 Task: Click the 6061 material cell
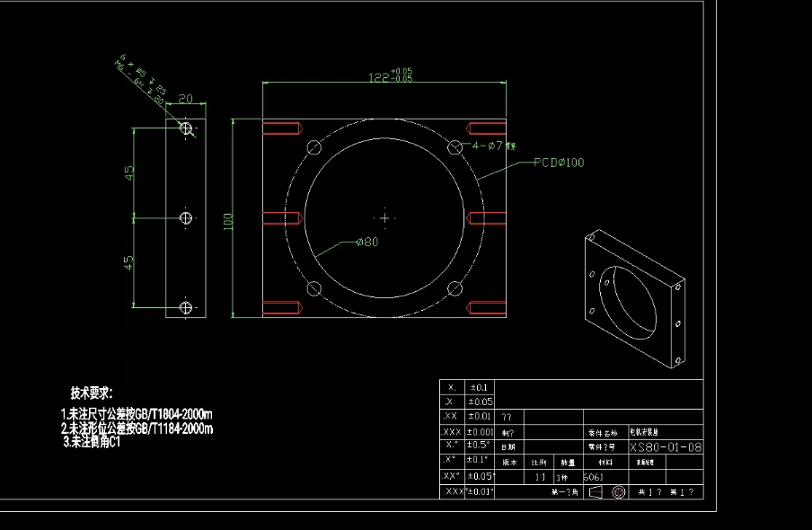[x=594, y=477]
